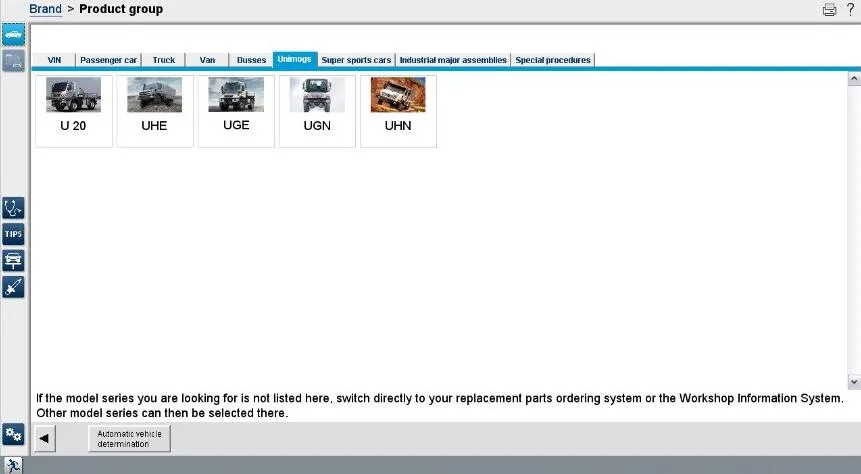Select the U 20 model thumbnail
This screenshot has width=861, height=474.
point(74,111)
